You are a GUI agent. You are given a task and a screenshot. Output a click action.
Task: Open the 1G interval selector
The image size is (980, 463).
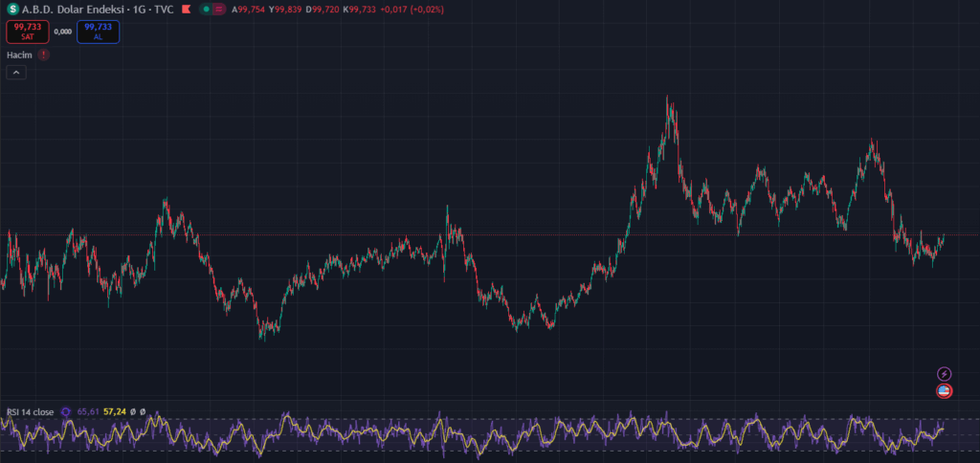pyautogui.click(x=139, y=9)
